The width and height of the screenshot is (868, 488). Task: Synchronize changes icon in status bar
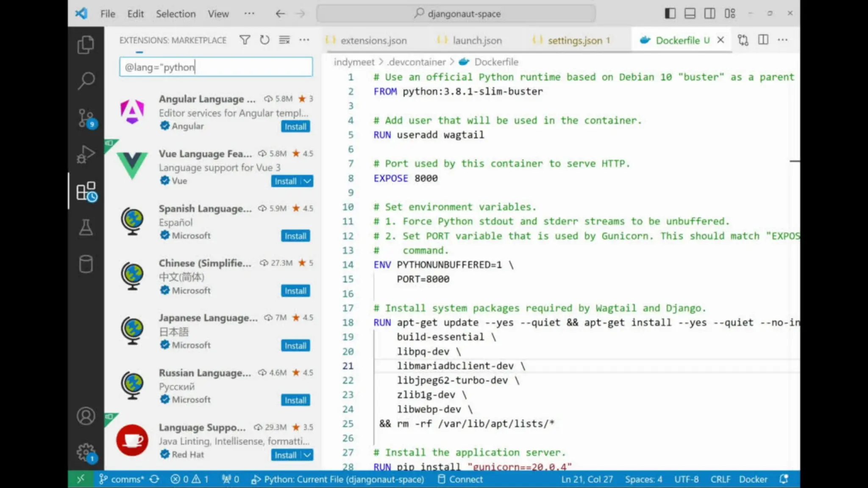(x=155, y=479)
